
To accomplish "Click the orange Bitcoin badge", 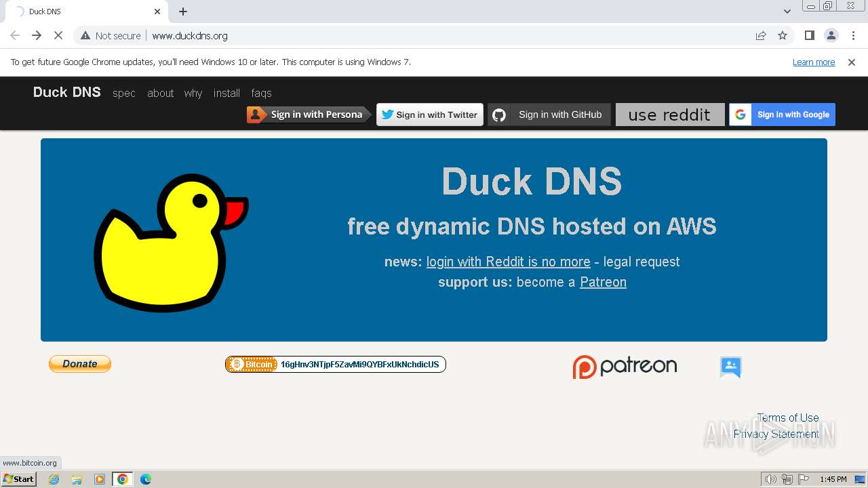I will 252,365.
